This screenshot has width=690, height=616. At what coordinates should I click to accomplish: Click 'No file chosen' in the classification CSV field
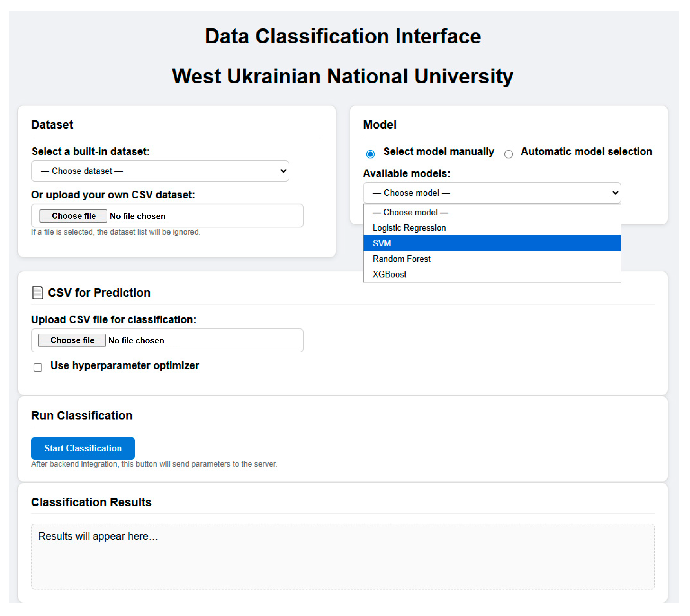click(x=136, y=341)
